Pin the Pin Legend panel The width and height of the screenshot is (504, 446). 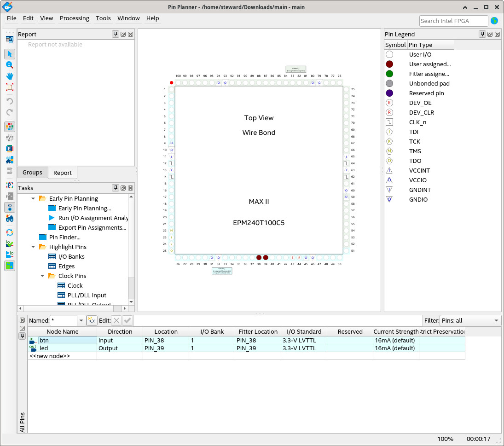(482, 34)
